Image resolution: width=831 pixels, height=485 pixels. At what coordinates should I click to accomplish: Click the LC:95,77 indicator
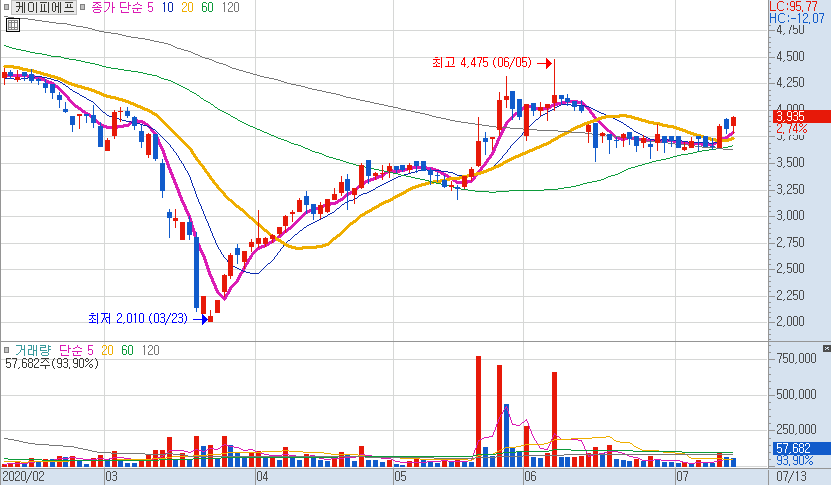793,6
